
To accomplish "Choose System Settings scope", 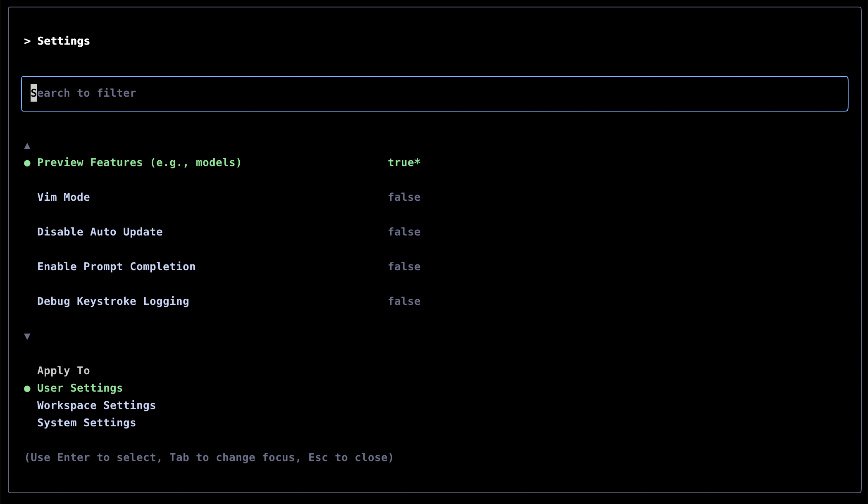I will pyautogui.click(x=87, y=423).
